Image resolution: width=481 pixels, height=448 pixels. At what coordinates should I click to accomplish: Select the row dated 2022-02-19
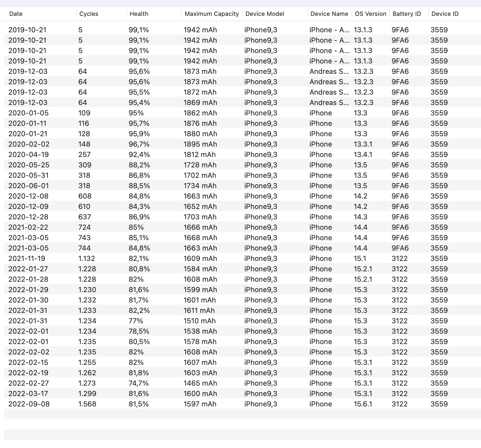(242, 373)
